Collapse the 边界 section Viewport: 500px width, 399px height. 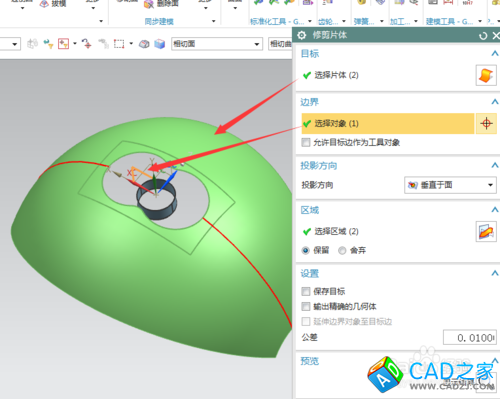tap(495, 102)
